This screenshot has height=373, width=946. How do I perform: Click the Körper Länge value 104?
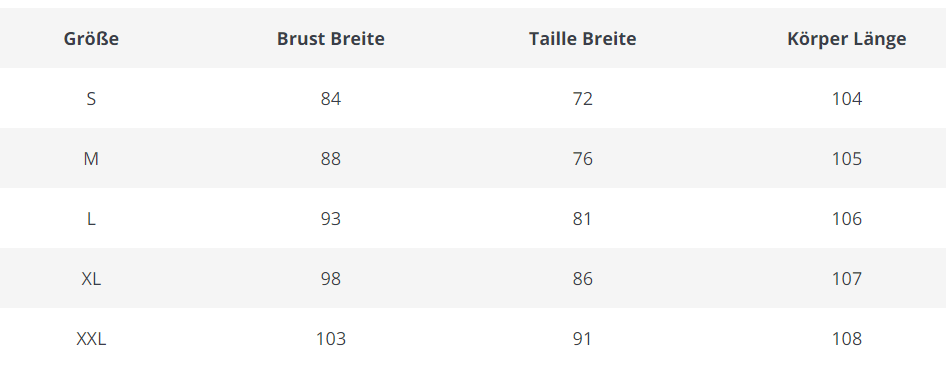tap(846, 98)
